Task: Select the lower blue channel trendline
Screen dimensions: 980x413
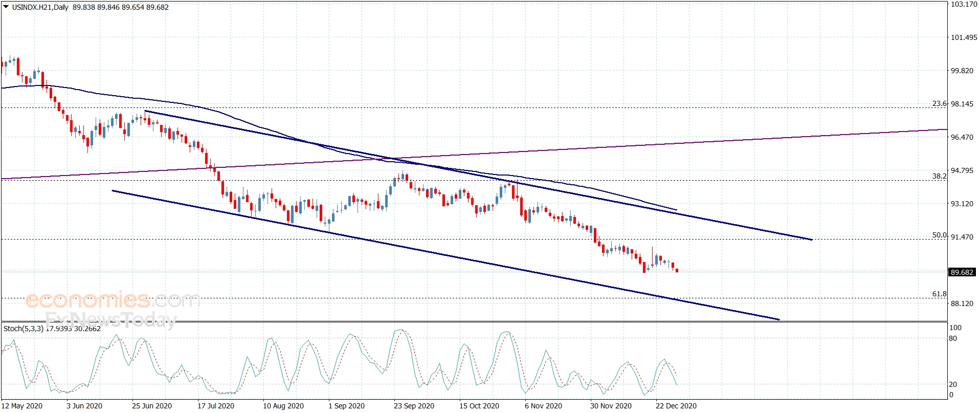Action: click(445, 255)
